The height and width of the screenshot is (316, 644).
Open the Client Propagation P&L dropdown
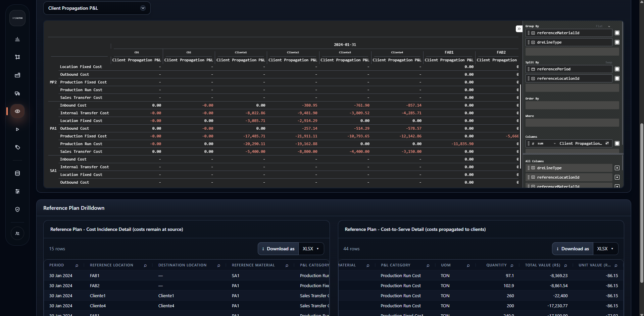coord(97,8)
